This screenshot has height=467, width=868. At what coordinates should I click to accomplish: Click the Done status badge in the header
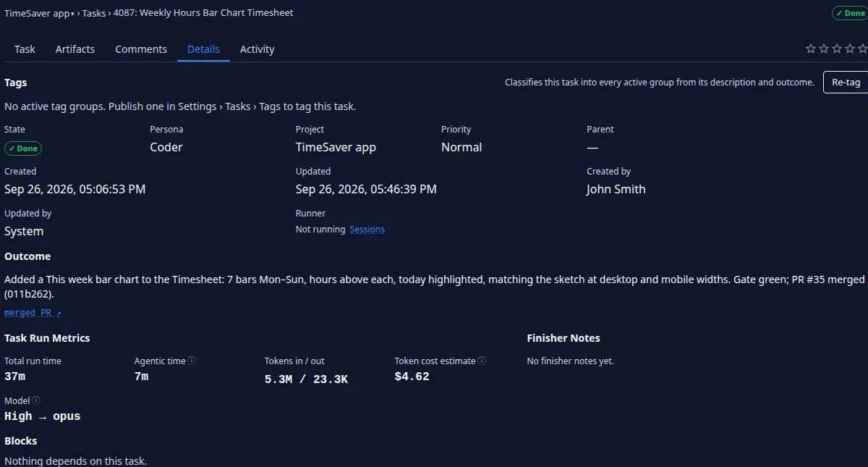(849, 13)
